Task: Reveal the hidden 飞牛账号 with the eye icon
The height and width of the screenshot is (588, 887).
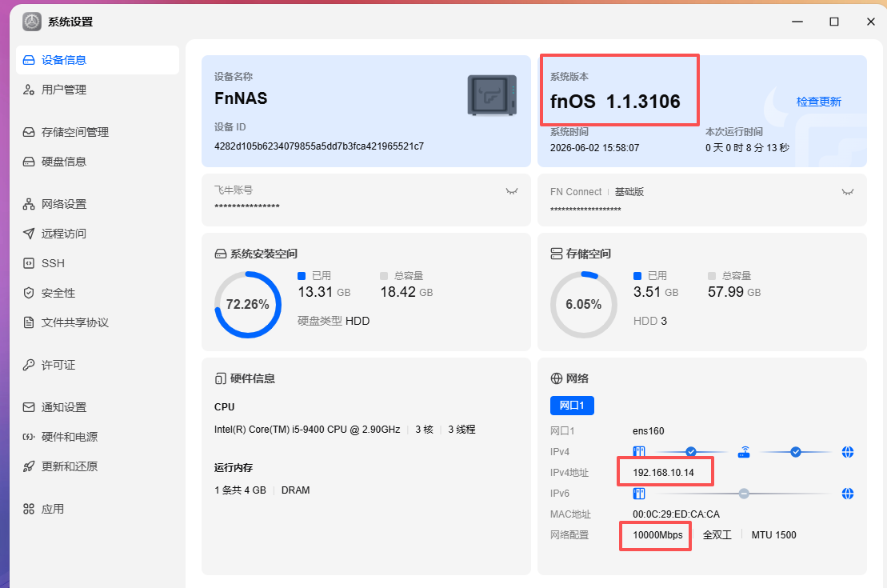Action: coord(512,191)
